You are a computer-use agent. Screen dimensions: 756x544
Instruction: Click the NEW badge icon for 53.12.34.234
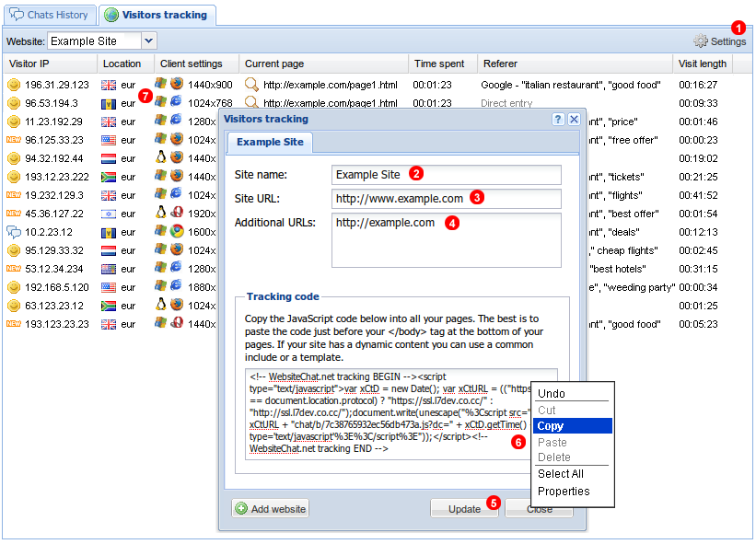point(14,269)
